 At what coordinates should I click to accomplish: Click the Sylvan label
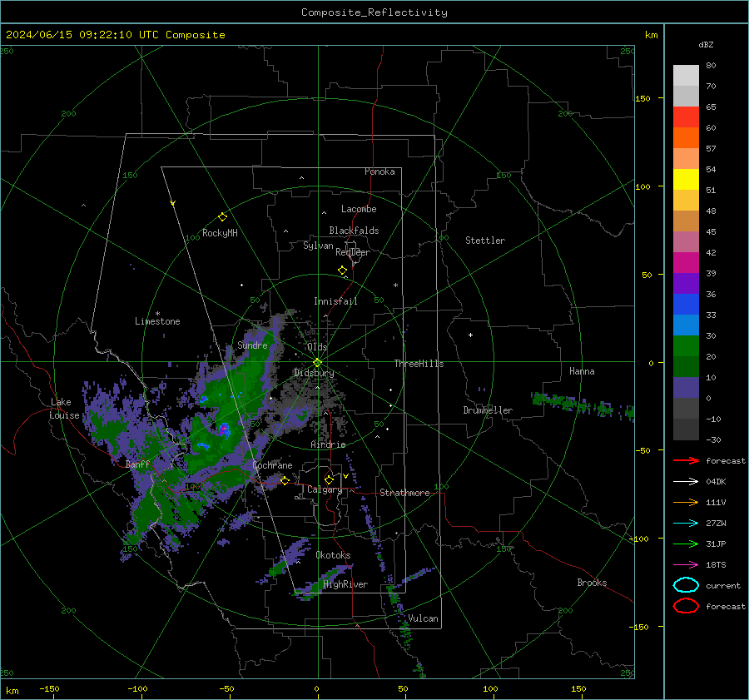click(x=318, y=246)
